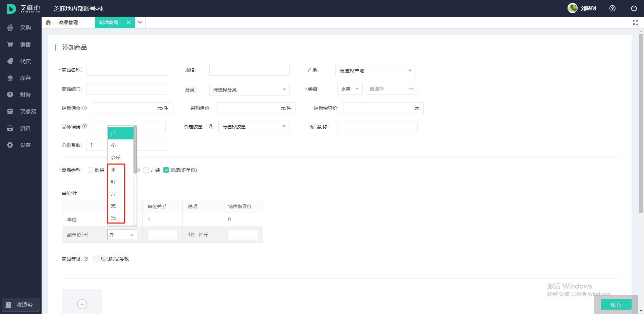644x314 pixels.
Task: Collapse the 副单位 斤 unit dropdown
Action: tap(122, 235)
